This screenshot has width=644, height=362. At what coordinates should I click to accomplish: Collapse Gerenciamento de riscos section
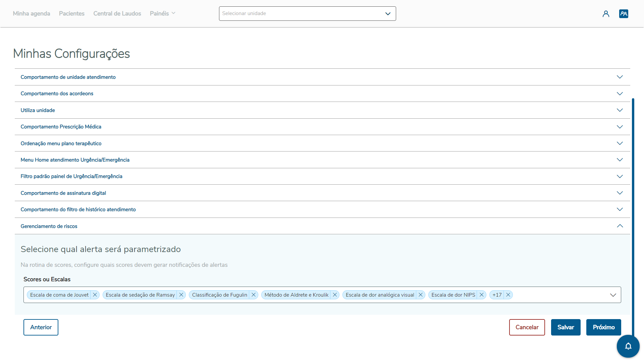click(620, 226)
